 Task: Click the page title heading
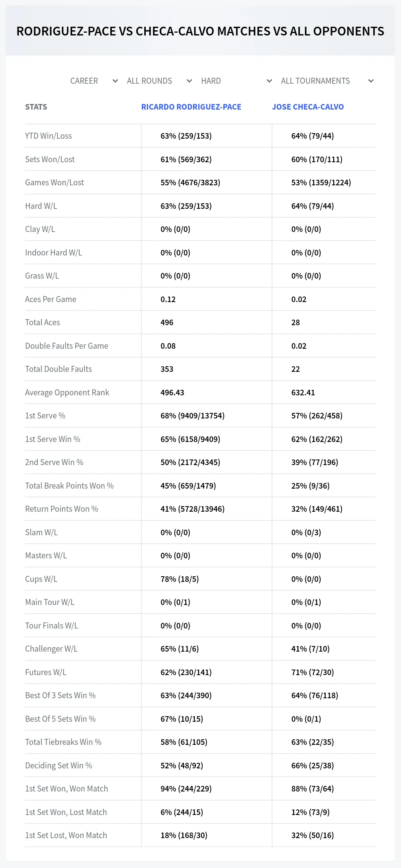200,31
